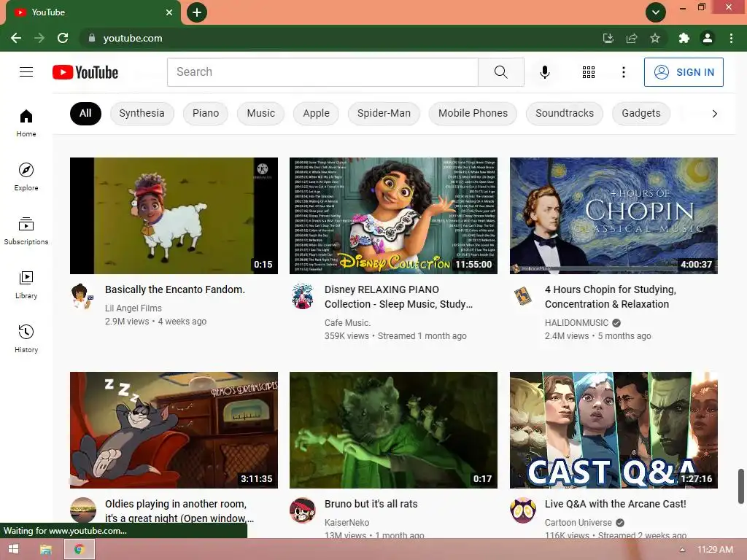Show hidden system tray icons
The image size is (747, 560).
[x=682, y=550]
